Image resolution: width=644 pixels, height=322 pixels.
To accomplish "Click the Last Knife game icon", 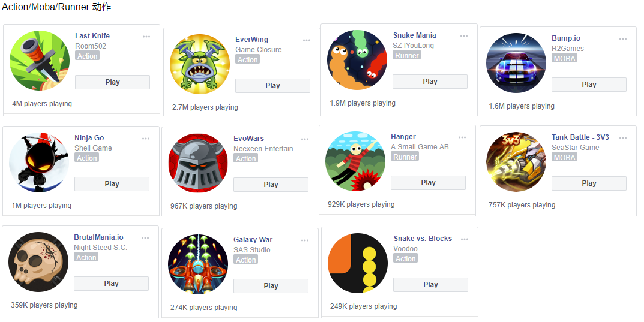I will (40, 61).
